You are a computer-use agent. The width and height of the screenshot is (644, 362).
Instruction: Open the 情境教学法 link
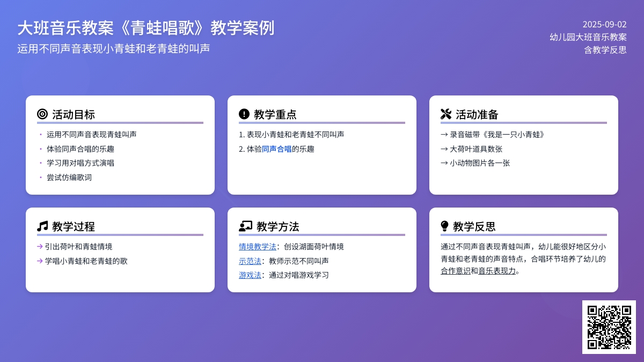[258, 247]
